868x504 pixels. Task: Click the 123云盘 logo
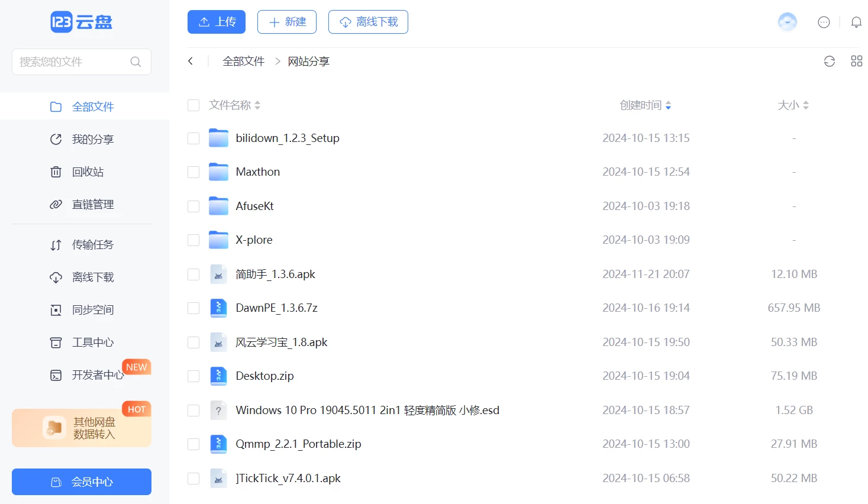click(81, 22)
